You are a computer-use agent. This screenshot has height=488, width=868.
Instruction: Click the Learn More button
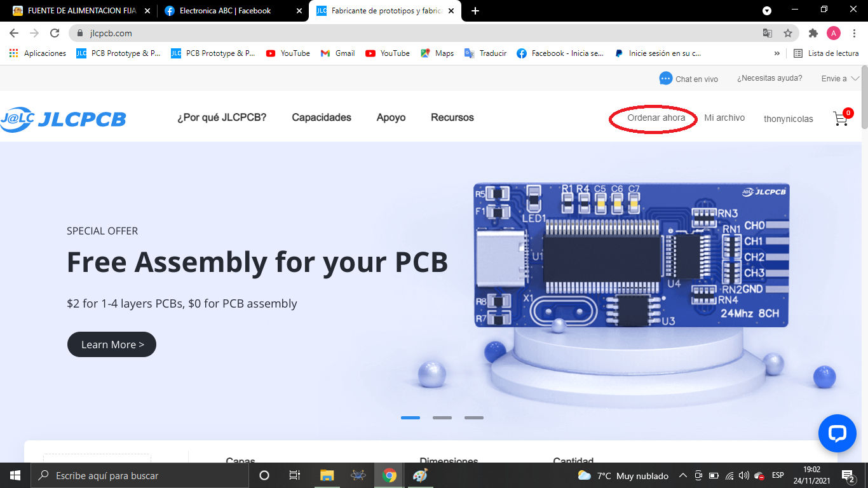[111, 344]
